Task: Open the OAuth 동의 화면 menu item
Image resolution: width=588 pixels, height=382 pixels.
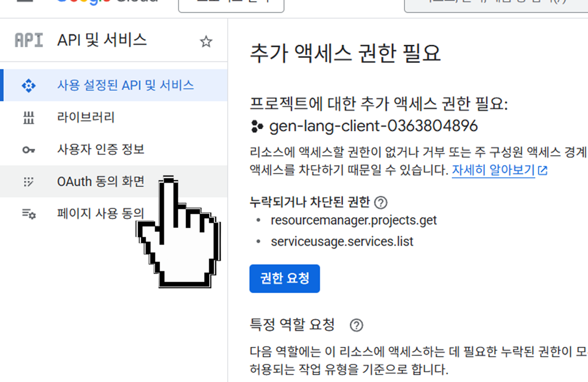Action: pyautogui.click(x=114, y=182)
